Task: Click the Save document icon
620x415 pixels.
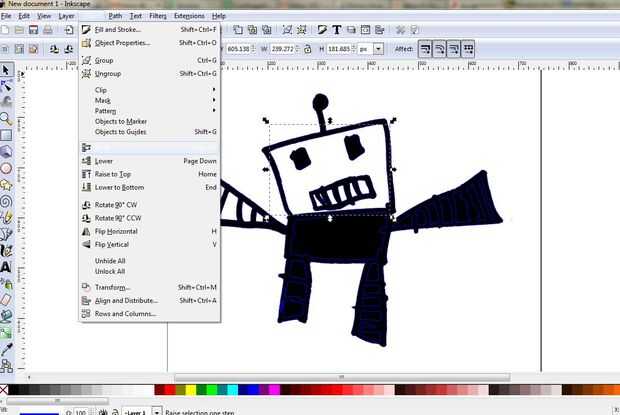Action: [x=34, y=30]
